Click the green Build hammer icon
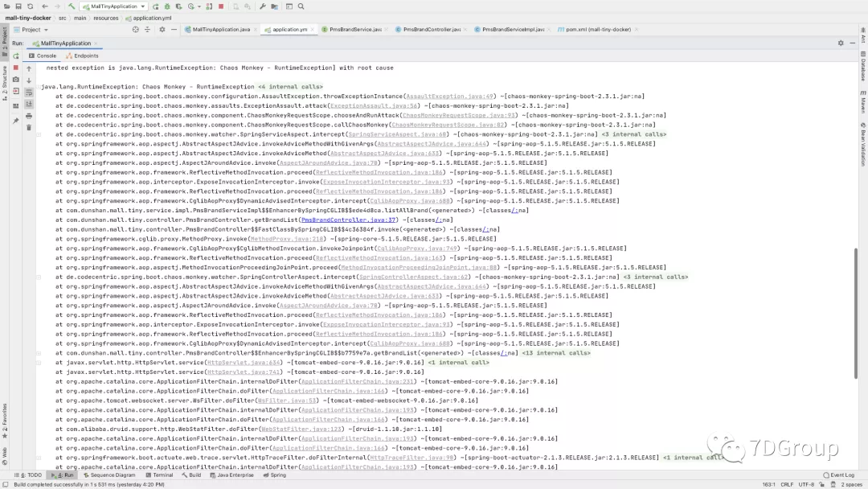This screenshot has width=868, height=489. click(x=72, y=6)
